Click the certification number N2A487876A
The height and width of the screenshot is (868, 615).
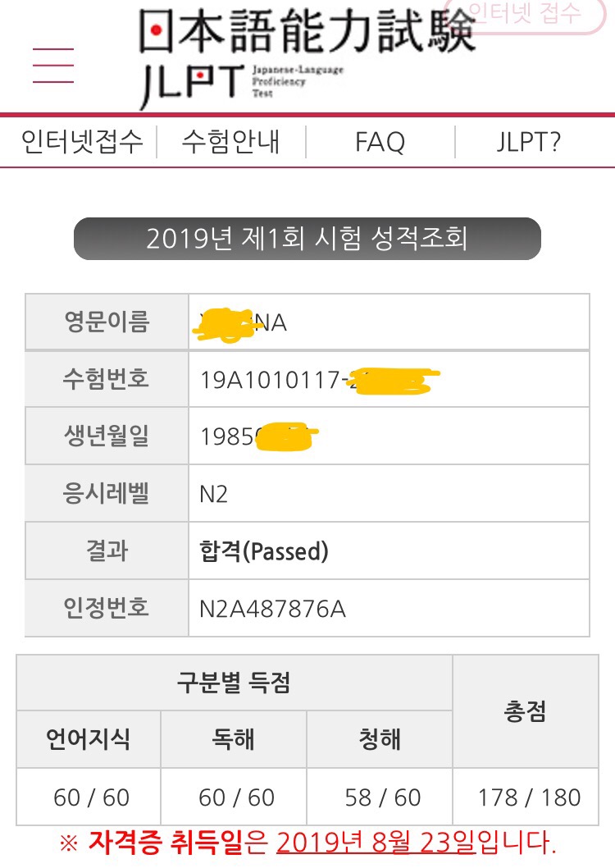[273, 609]
